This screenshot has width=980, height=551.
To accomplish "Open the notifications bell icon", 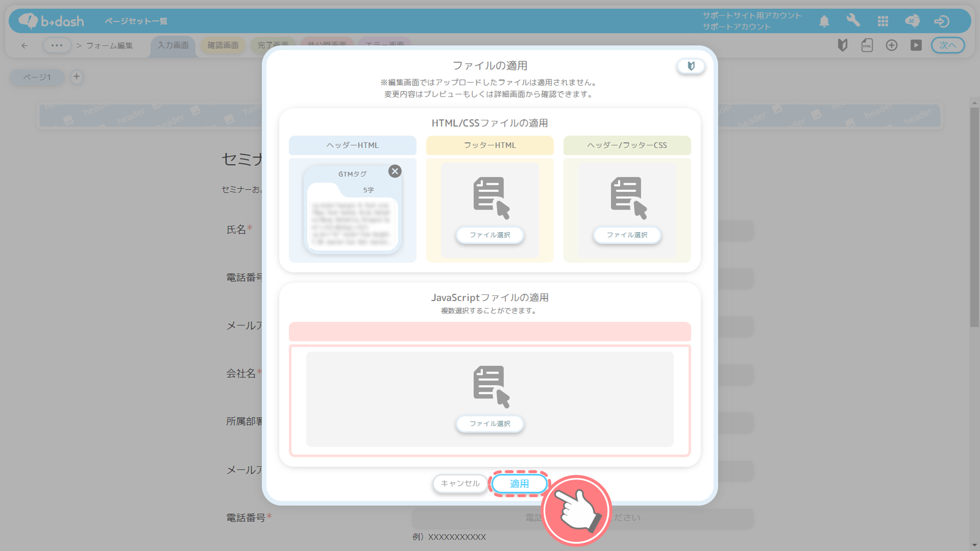I will point(824,21).
